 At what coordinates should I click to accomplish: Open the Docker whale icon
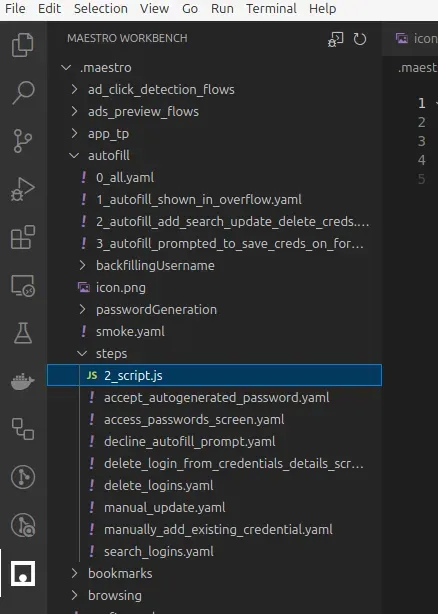23,381
